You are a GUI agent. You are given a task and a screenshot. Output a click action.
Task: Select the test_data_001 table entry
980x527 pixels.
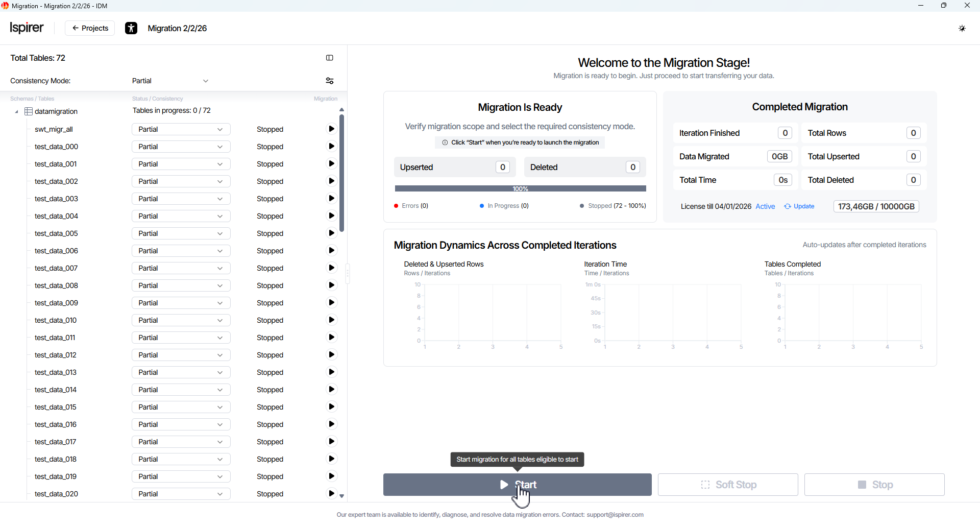[56, 164]
